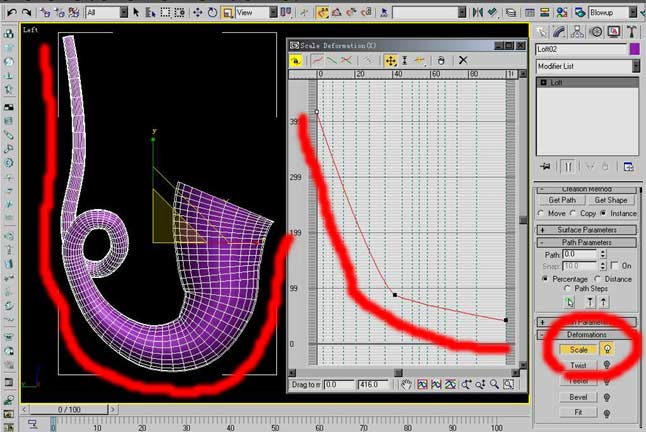Enable the Snap On checkbox
The width and height of the screenshot is (646, 432).
coord(614,265)
